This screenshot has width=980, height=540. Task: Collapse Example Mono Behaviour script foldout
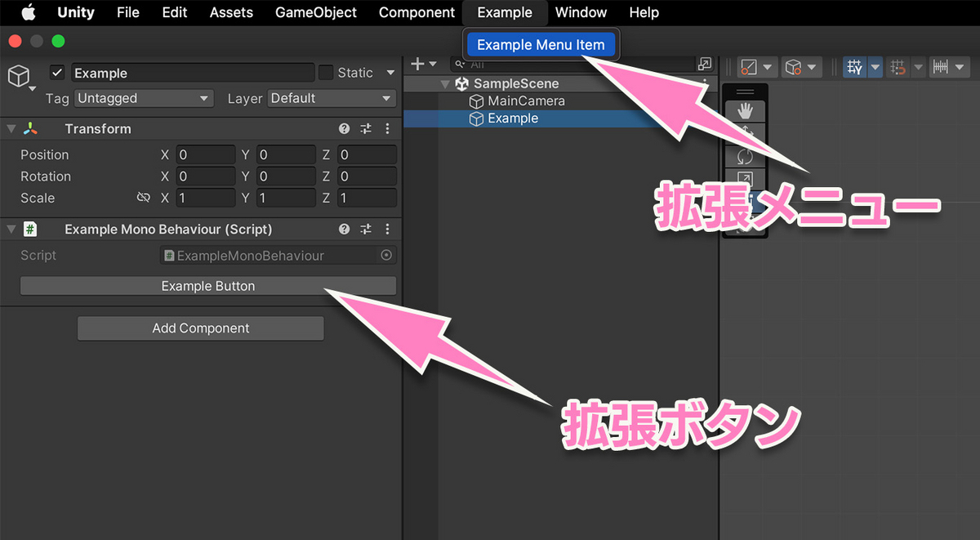[11, 230]
